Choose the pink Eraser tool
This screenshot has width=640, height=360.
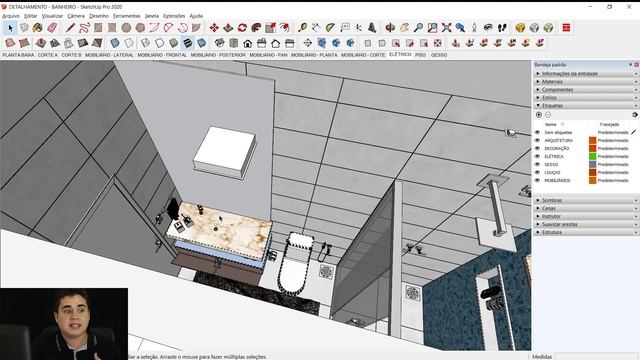point(52,28)
